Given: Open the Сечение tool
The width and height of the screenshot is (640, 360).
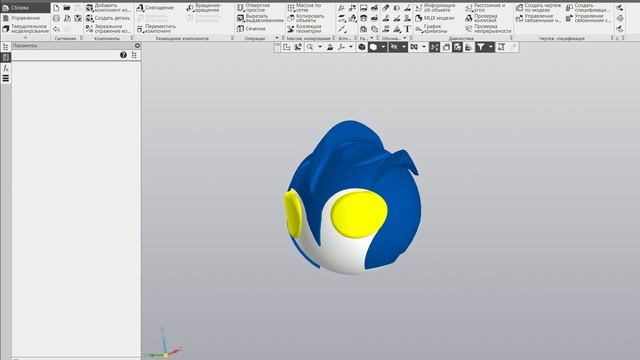Looking at the screenshot, I should click(251, 29).
